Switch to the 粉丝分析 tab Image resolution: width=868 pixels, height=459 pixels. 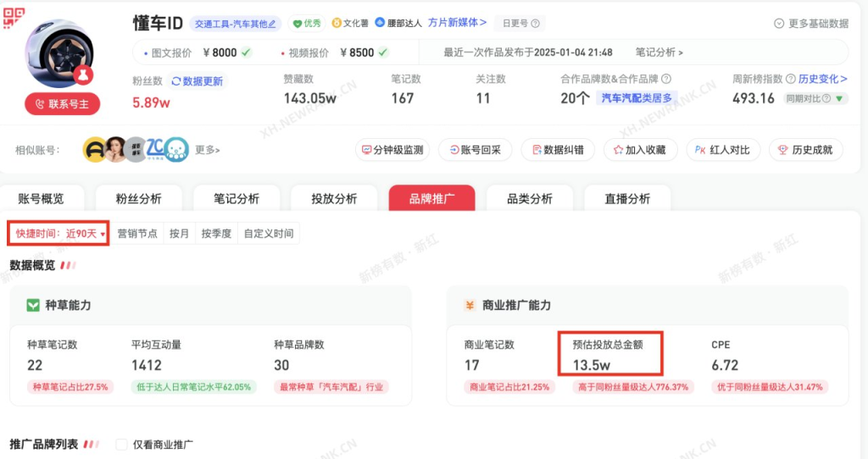tap(138, 198)
